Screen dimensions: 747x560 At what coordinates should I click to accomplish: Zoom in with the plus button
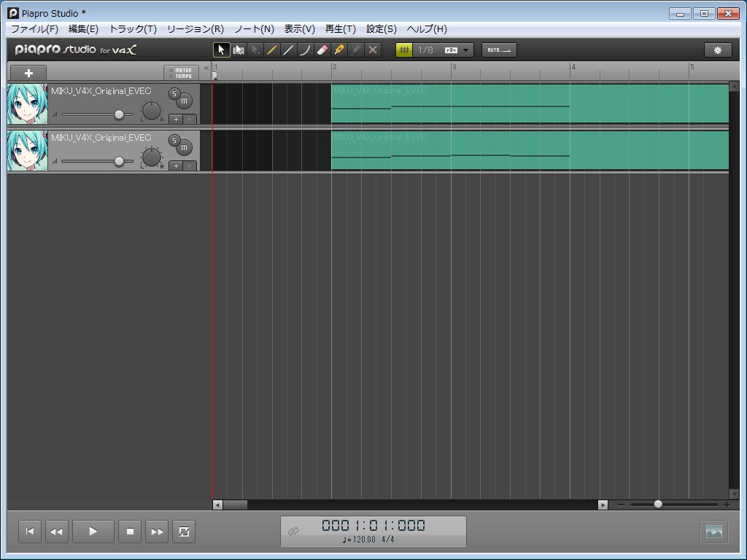pos(726,505)
